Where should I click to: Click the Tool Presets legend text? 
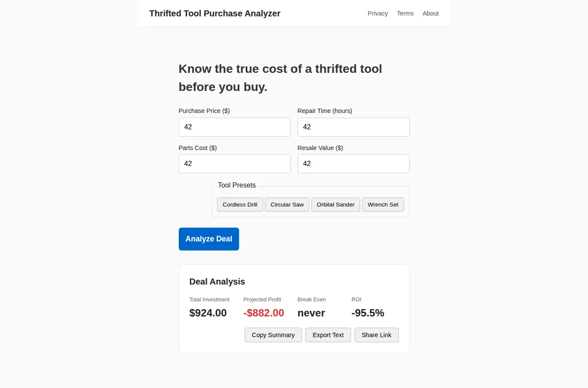click(237, 185)
